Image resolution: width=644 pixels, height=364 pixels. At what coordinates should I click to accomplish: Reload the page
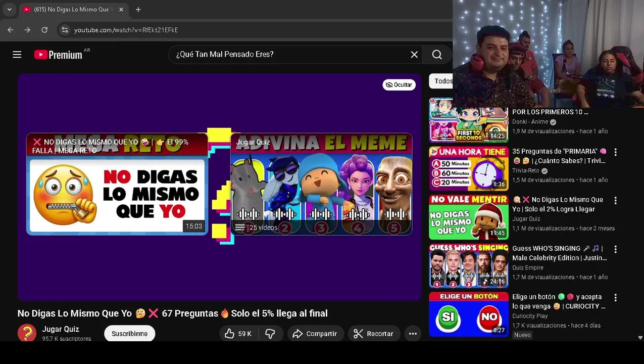[44, 30]
